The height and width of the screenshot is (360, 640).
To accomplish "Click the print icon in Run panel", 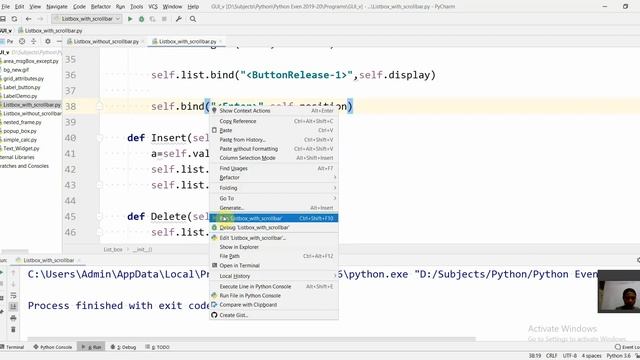I will (x=13, y=318).
